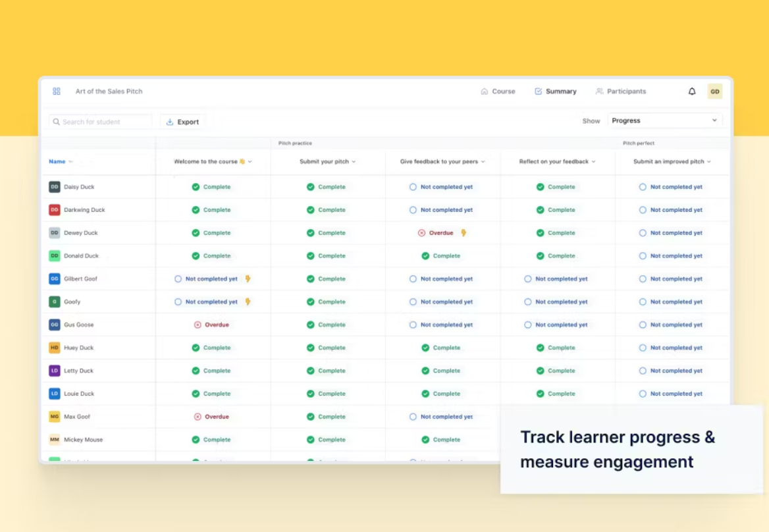Viewport: 769px width, 532px height.
Task: Click the Export button
Action: pos(182,121)
